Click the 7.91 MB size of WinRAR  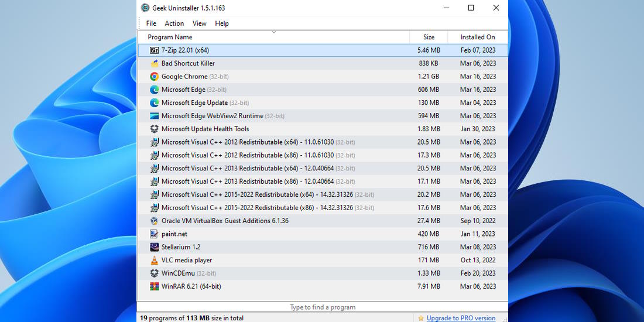(x=429, y=287)
